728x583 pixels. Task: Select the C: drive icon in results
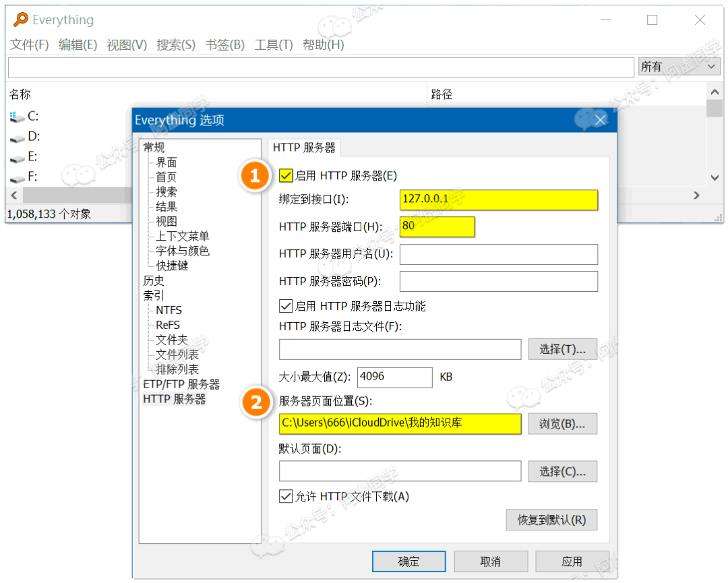tap(17, 117)
